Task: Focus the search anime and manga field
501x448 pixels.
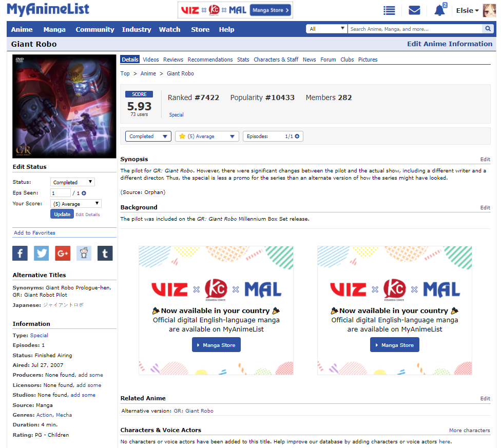Action: pyautogui.click(x=415, y=29)
